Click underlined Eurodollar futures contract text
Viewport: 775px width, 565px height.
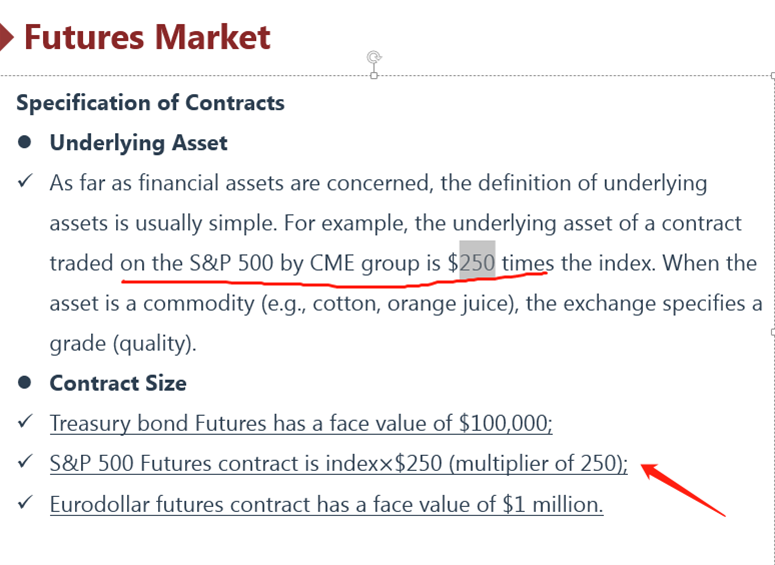click(326, 504)
